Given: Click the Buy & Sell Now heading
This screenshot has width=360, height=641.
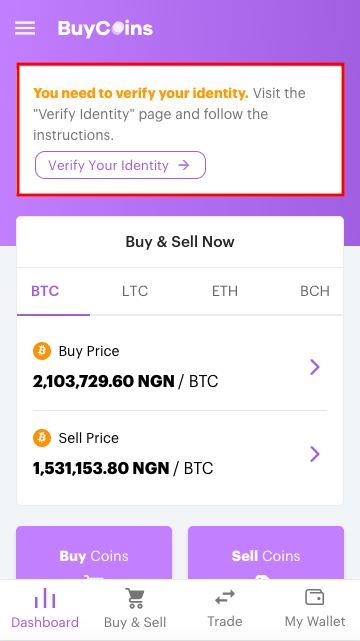Looking at the screenshot, I should pyautogui.click(x=180, y=242).
